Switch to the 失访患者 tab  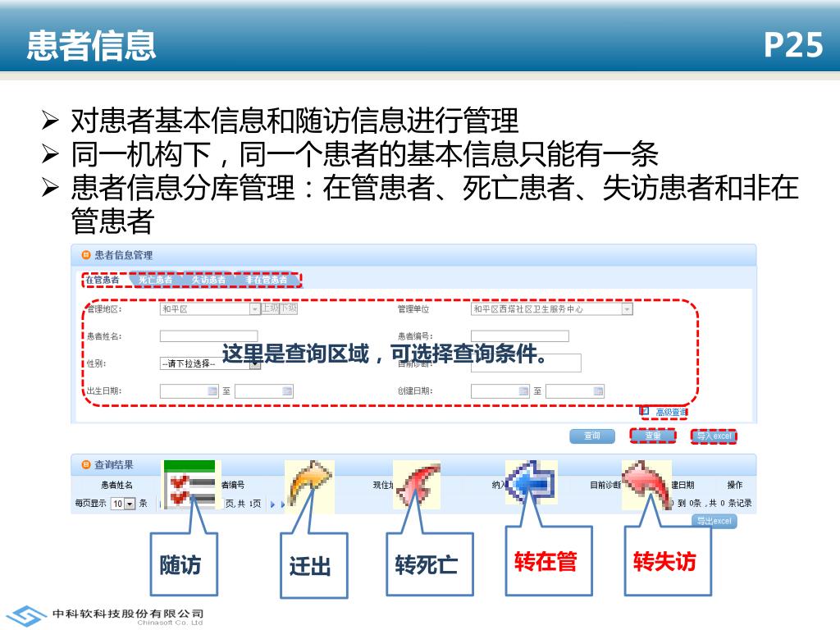(209, 280)
